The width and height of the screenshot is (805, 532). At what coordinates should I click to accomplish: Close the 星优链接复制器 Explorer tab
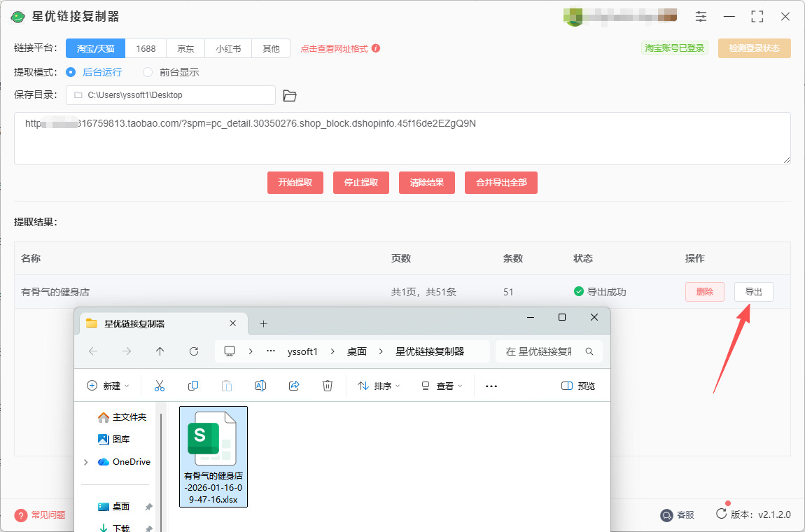point(232,323)
